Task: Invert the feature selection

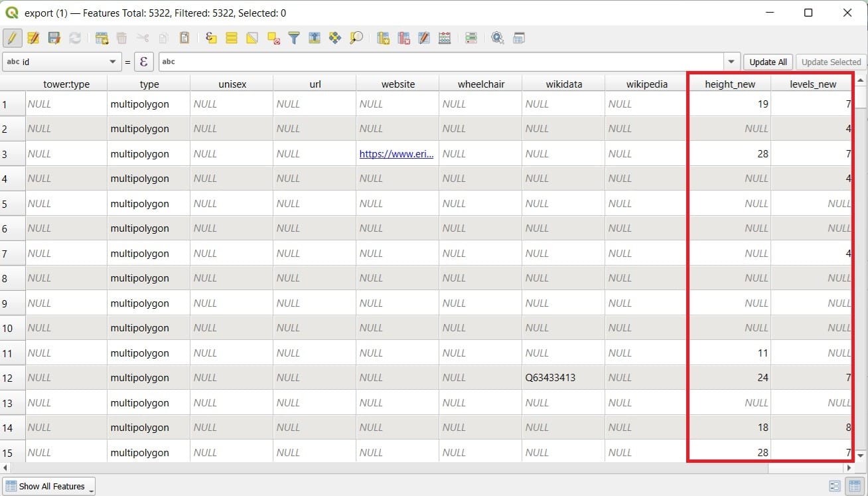Action: click(x=252, y=38)
